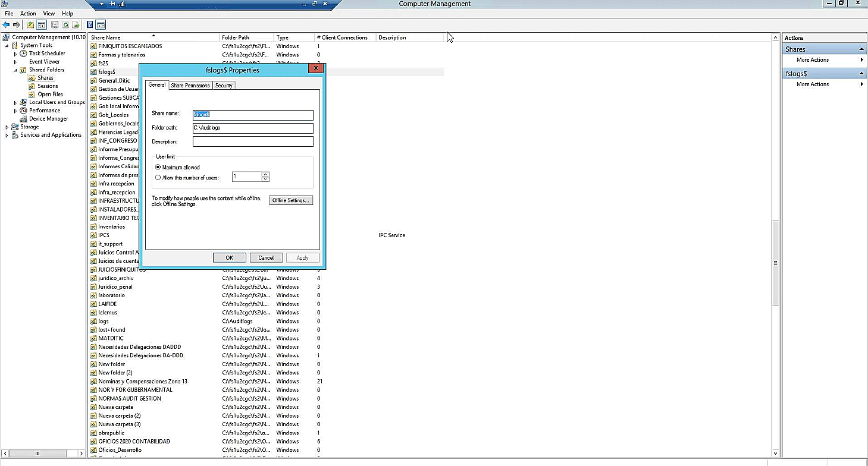
Task: Click the Export List toolbar icon
Action: pos(76,25)
